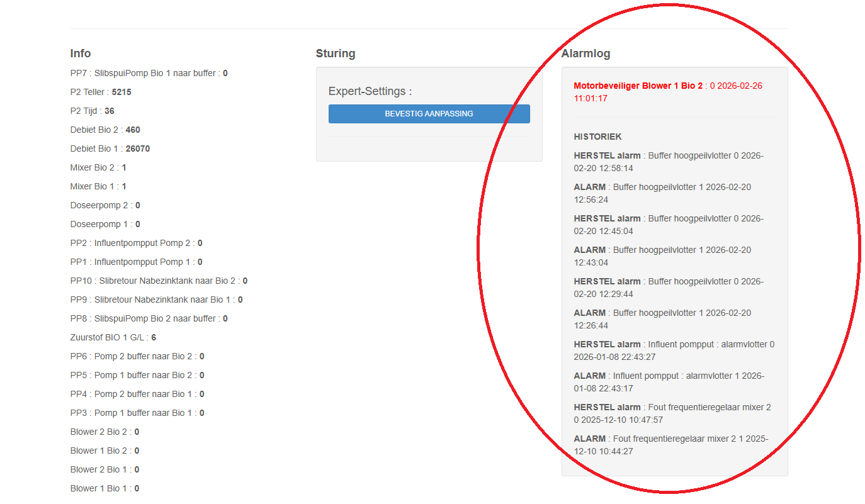
Task: Select the Herstel alarm entry from 12:58:14
Action: (x=668, y=162)
